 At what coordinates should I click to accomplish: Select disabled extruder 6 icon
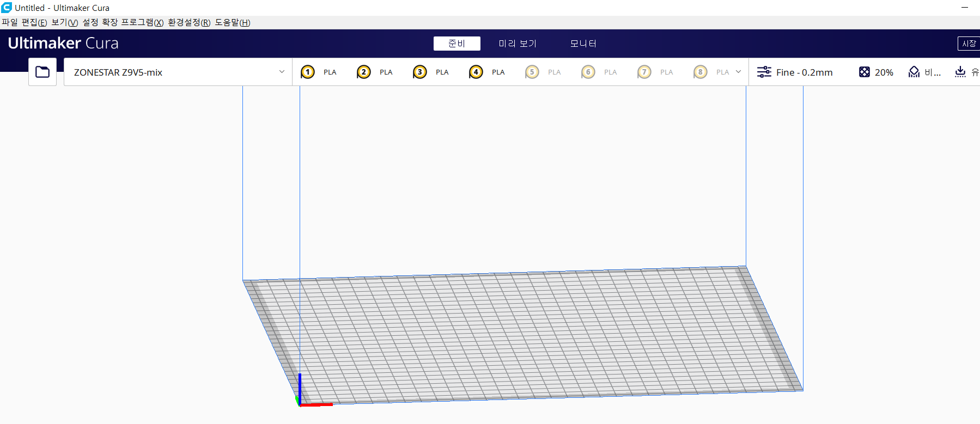coord(588,72)
